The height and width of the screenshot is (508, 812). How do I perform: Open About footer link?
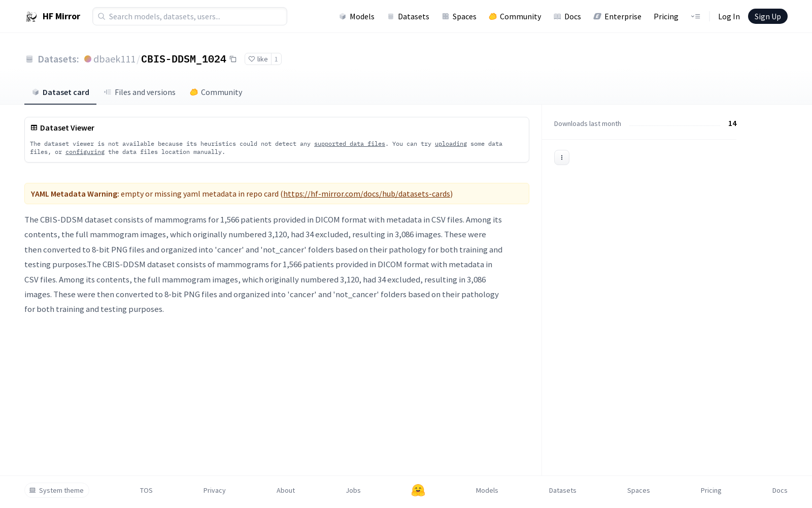[286, 490]
